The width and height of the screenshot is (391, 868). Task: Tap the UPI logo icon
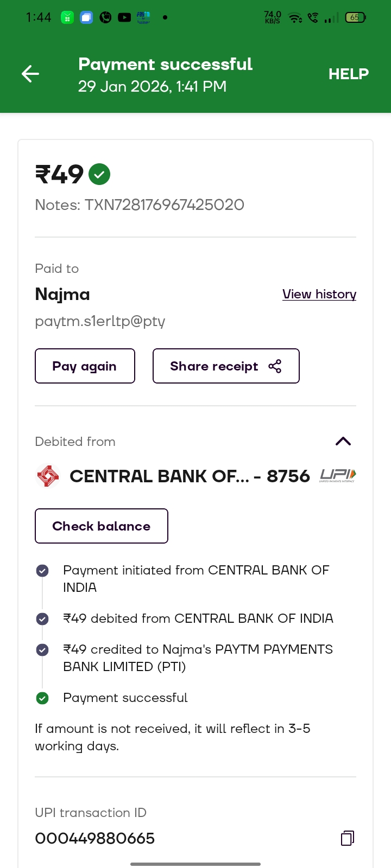[337, 476]
